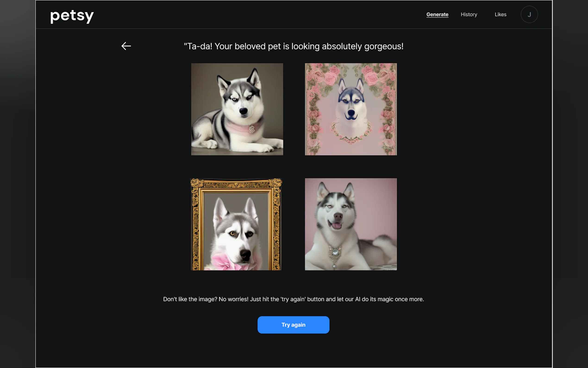Open the gold-framed husky portrait

click(x=236, y=224)
